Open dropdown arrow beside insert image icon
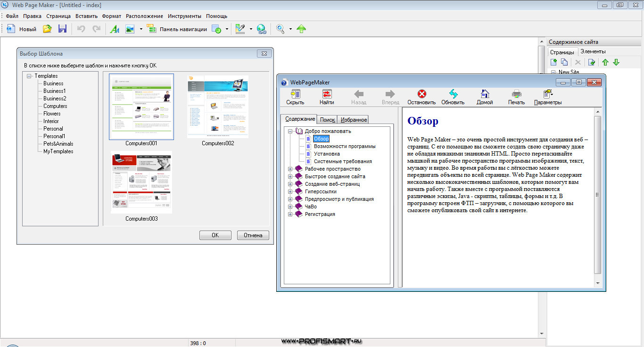Screen dimensions: 644x347 141,29
